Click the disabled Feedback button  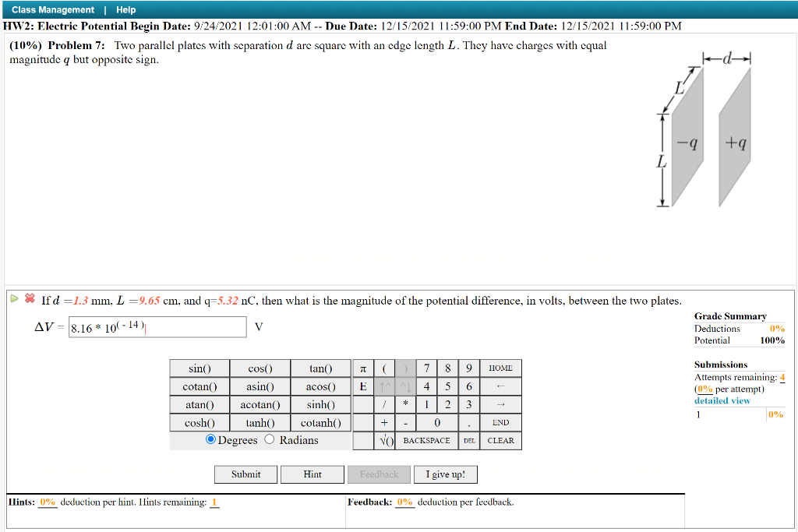(380, 474)
